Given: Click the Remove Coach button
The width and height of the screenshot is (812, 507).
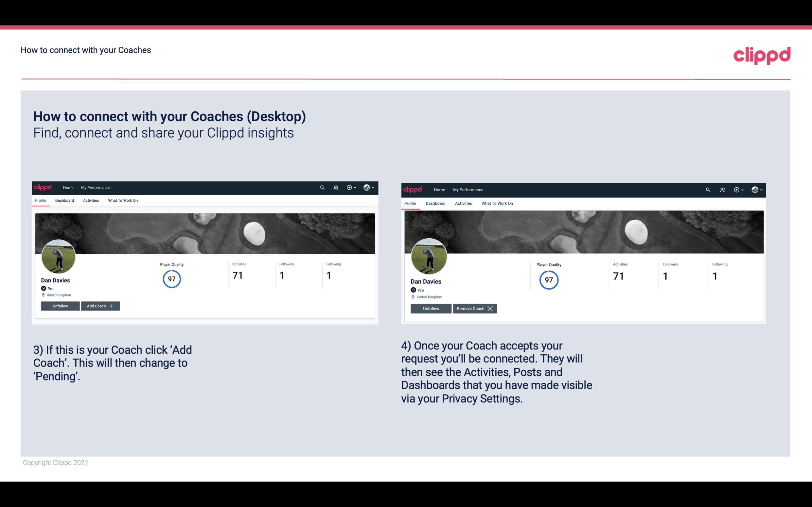Looking at the screenshot, I should [x=475, y=308].
